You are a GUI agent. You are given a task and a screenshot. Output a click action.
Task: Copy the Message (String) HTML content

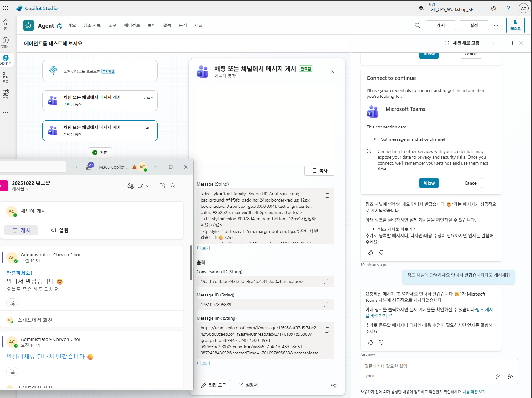coord(327,196)
